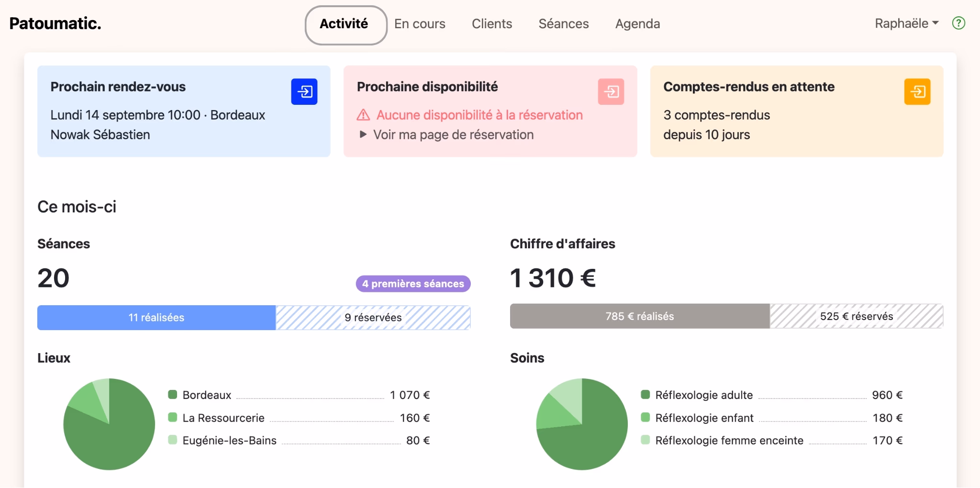Click Lundi 14 septembre 10:00 · Bordeaux
This screenshot has width=980, height=488.
[x=158, y=115]
